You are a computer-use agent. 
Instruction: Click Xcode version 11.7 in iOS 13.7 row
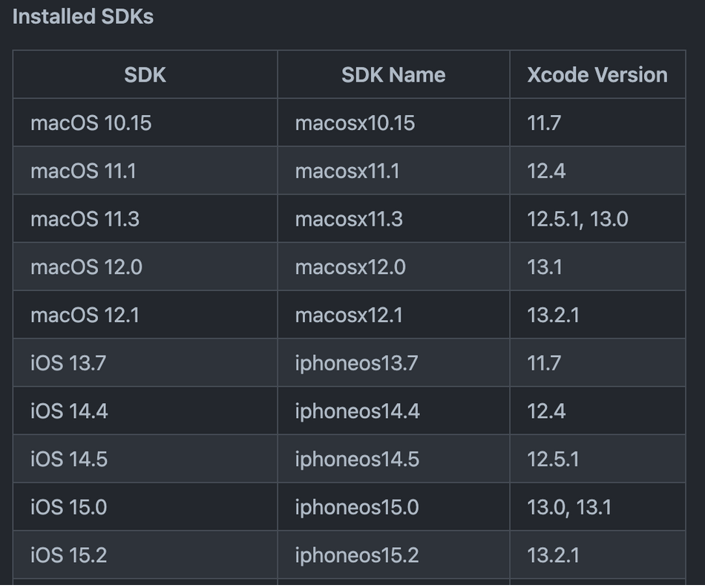point(597,363)
